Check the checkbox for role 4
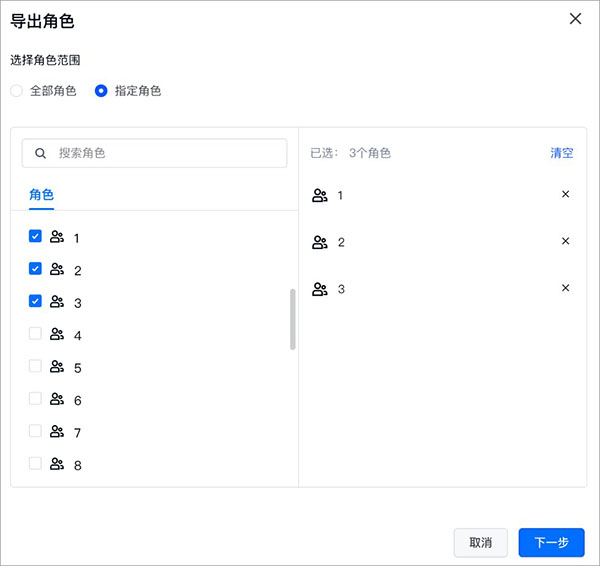This screenshot has height=566, width=600. point(35,334)
